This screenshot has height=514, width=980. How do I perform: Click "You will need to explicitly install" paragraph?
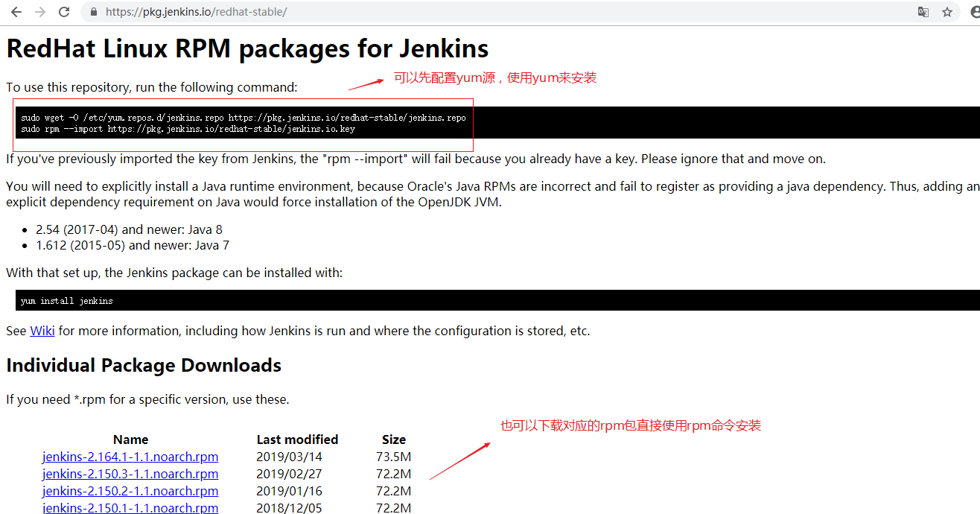point(493,194)
